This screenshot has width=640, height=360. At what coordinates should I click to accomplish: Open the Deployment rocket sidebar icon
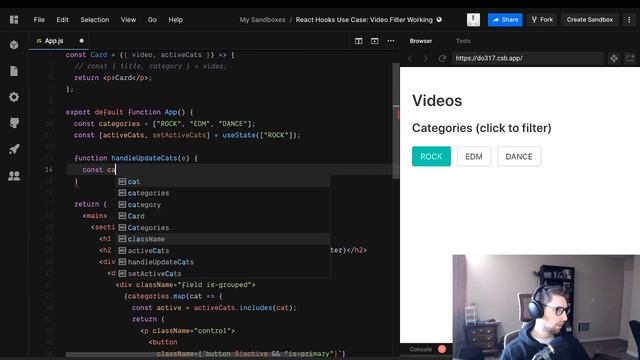14,149
